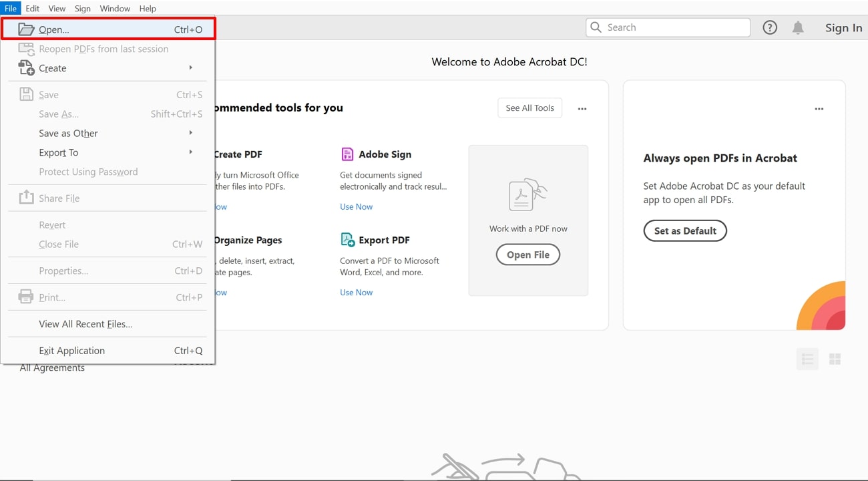
Task: Click All Agreements in sidebar
Action: pyautogui.click(x=52, y=368)
